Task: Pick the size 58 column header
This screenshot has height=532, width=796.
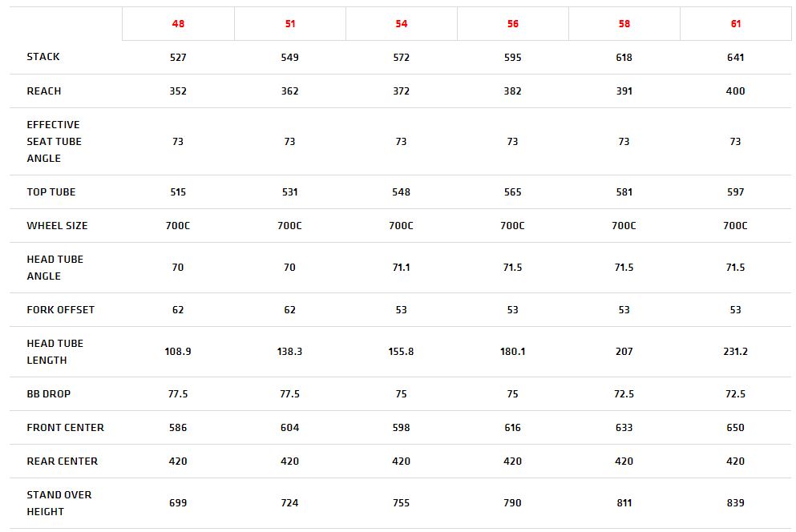Action: coord(624,24)
